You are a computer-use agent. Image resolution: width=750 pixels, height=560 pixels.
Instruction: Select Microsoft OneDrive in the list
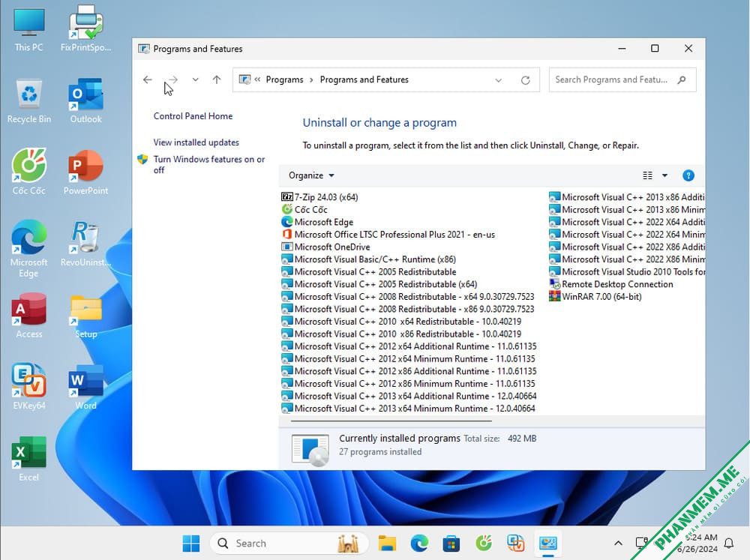click(325, 247)
